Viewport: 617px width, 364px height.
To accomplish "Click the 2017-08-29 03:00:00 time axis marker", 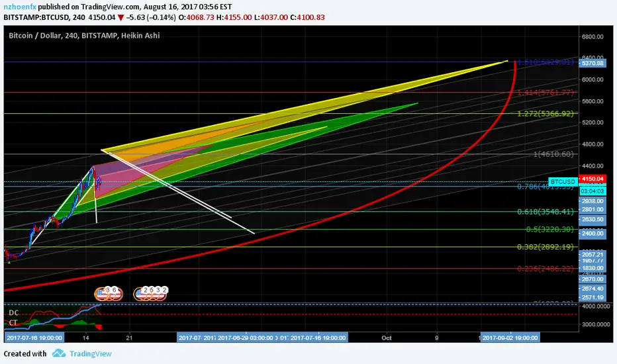I will (245, 338).
